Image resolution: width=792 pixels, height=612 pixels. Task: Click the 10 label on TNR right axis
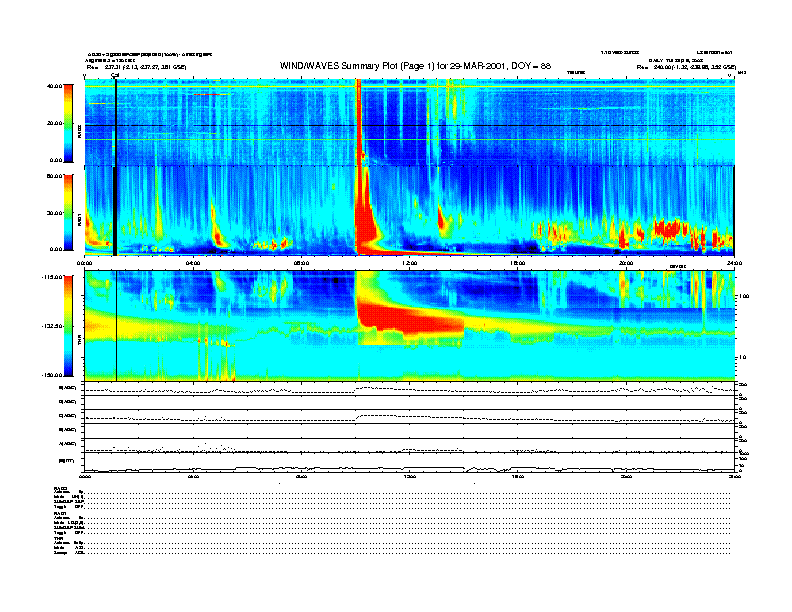pos(743,358)
